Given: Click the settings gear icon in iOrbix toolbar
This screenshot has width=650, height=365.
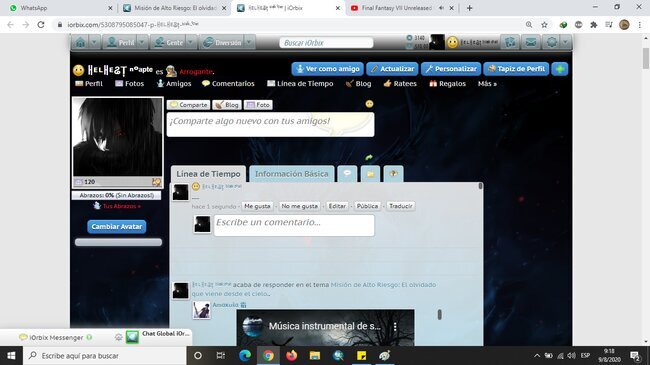Looking at the screenshot, I should pos(551,42).
